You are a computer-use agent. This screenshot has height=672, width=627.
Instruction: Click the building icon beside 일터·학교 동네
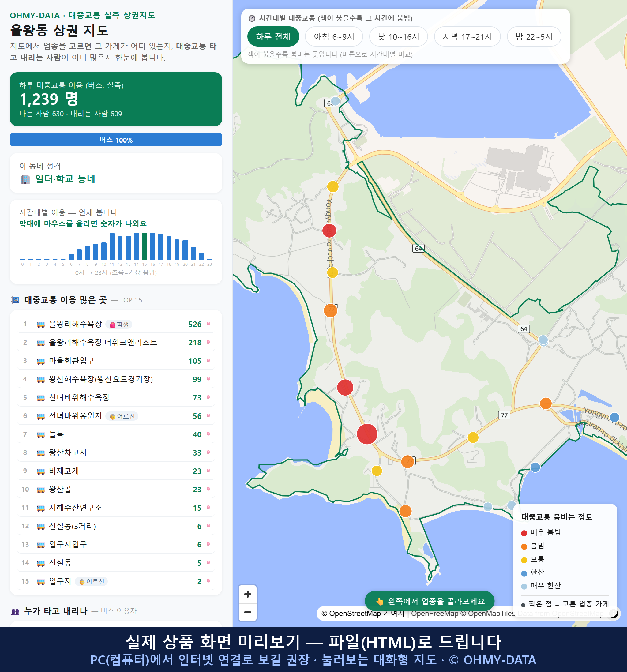25,179
